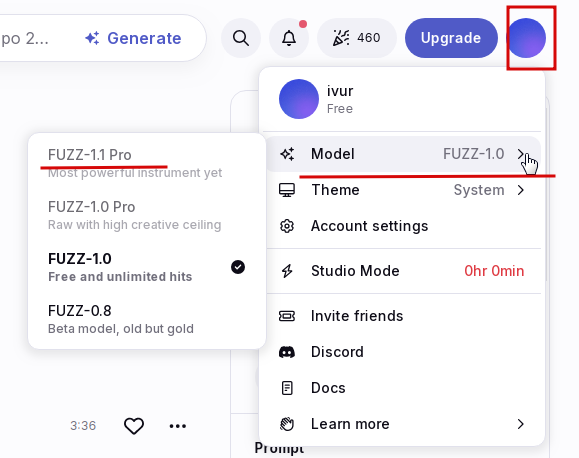
Task: Click the gradient profile avatar in header
Action: coord(526,38)
